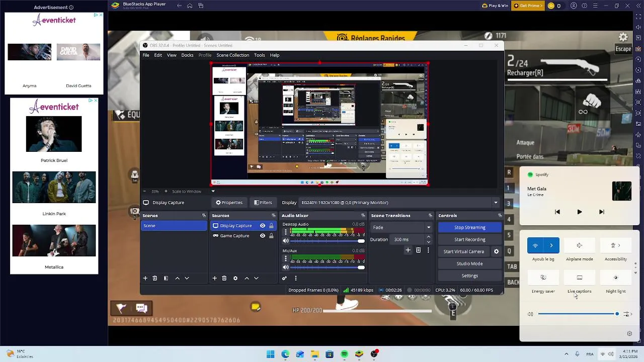Viewport: 644px width, 362px height.
Task: Open Audio Mixer bottom three-dot menu
Action: [x=296, y=278]
